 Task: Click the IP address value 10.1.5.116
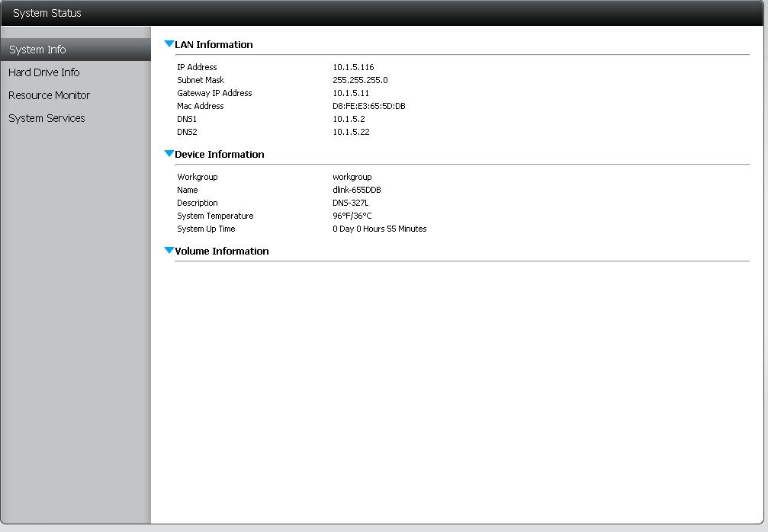pyautogui.click(x=353, y=67)
